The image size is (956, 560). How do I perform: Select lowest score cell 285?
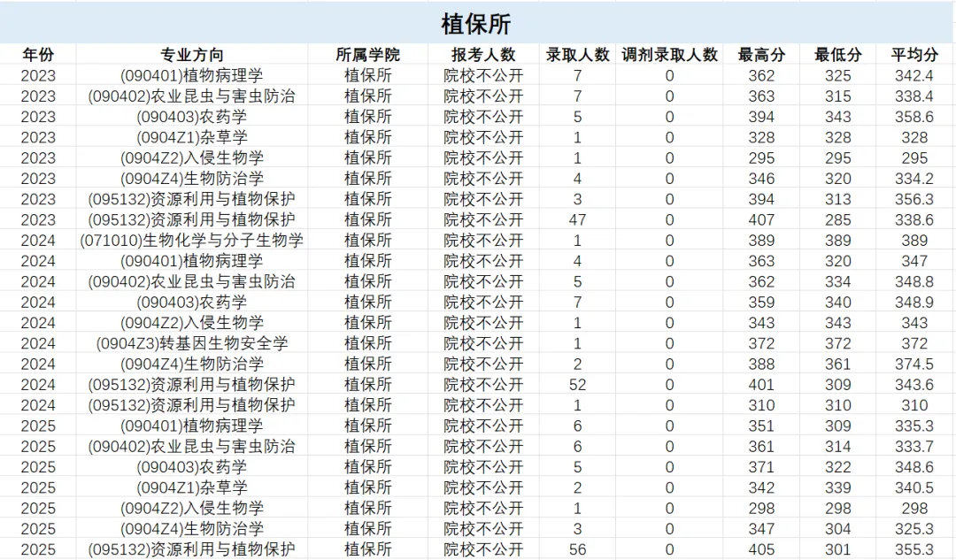click(x=837, y=219)
